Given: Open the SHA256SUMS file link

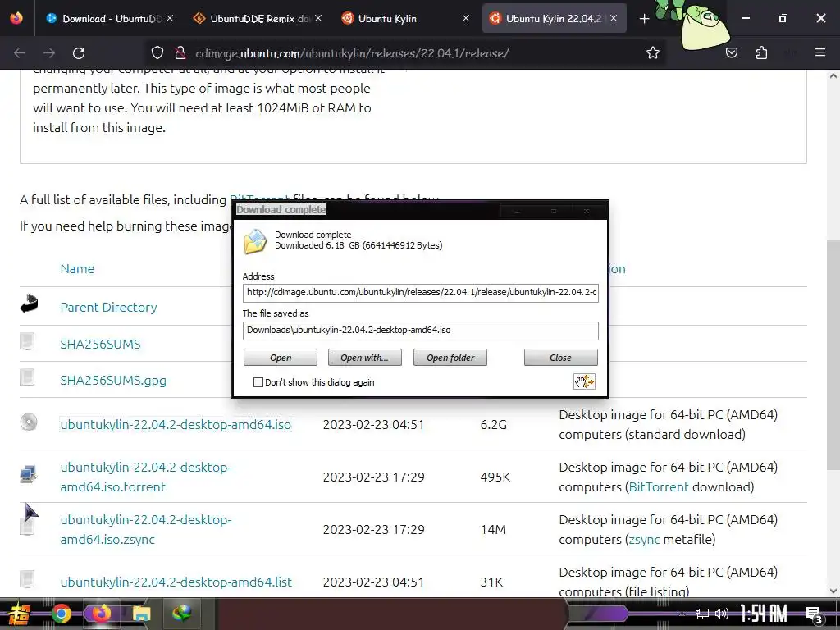Looking at the screenshot, I should point(100,344).
